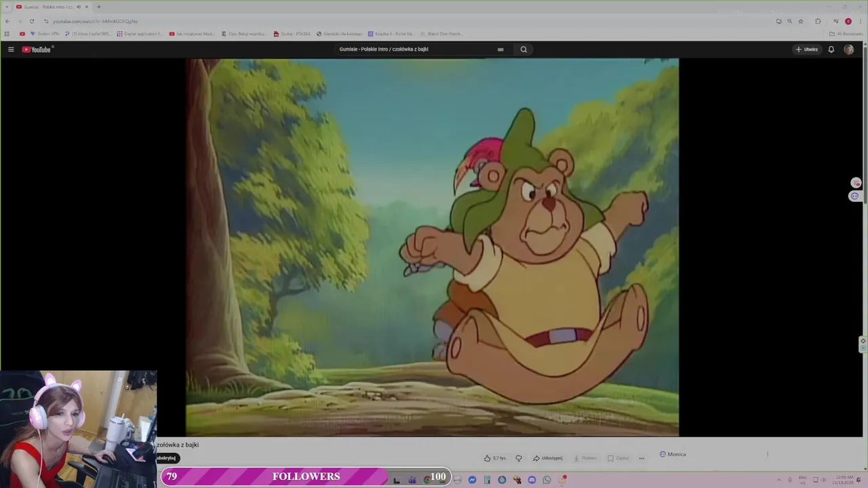The height and width of the screenshot is (488, 868).
Task: Open the on-screen keyboard in search box
Action: pos(500,49)
